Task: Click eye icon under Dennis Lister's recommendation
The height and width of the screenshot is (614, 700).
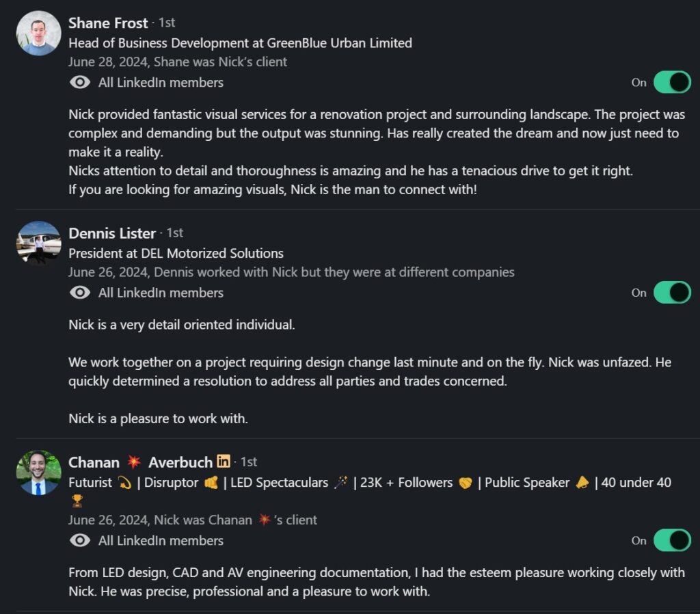Action: [x=80, y=293]
